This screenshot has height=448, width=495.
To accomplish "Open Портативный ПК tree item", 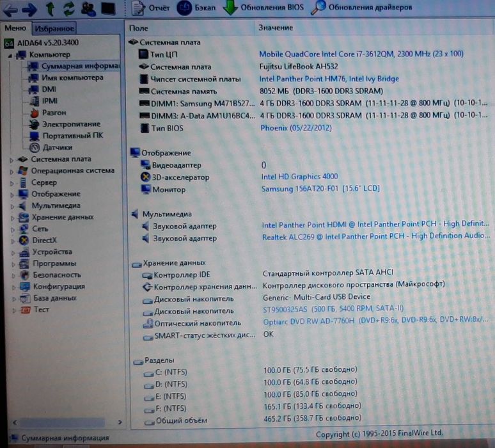I will click(67, 136).
